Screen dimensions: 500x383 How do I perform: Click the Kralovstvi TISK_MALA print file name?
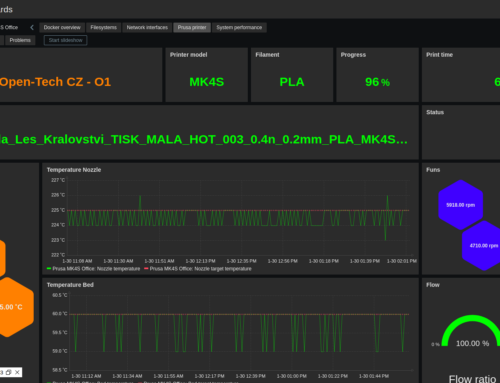[x=203, y=139]
